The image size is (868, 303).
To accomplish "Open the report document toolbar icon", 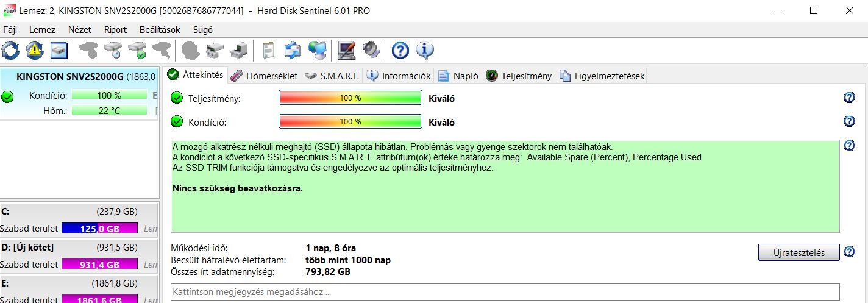I will [x=268, y=50].
